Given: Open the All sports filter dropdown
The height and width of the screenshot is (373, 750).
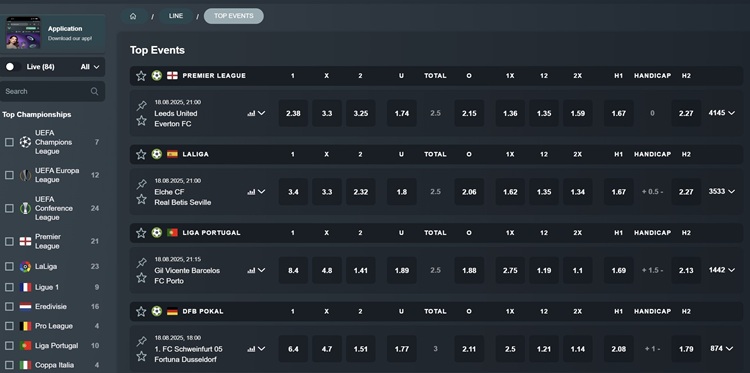Looking at the screenshot, I should click(90, 67).
